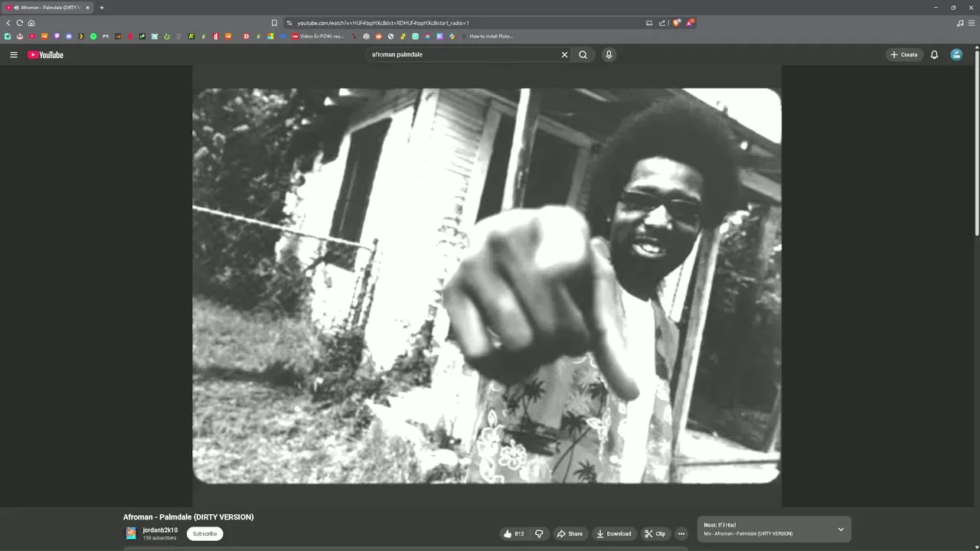The width and height of the screenshot is (980, 551).
Task: Click on the video player frame
Action: (x=486, y=285)
